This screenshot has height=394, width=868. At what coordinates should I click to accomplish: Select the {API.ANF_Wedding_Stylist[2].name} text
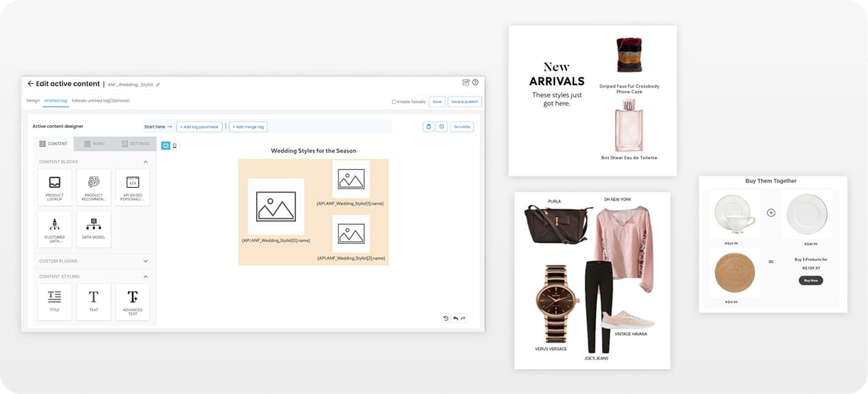click(x=351, y=258)
